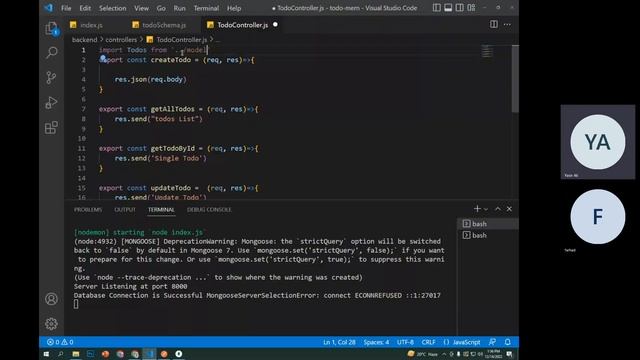
Task: Create a new terminal with plus button
Action: click(x=477, y=209)
